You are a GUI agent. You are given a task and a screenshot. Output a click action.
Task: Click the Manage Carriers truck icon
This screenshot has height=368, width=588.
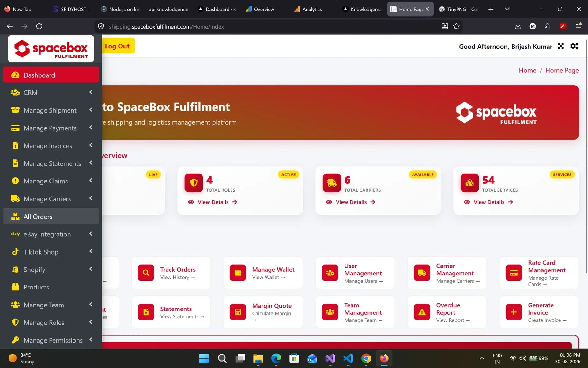(x=15, y=199)
